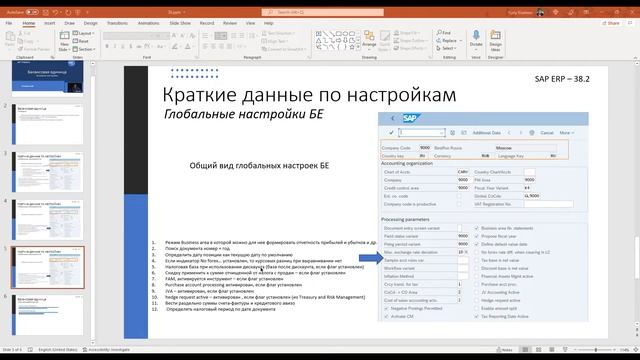This screenshot has height=360, width=640.
Task: Click the text highlight color icon
Action: coord(175,47)
